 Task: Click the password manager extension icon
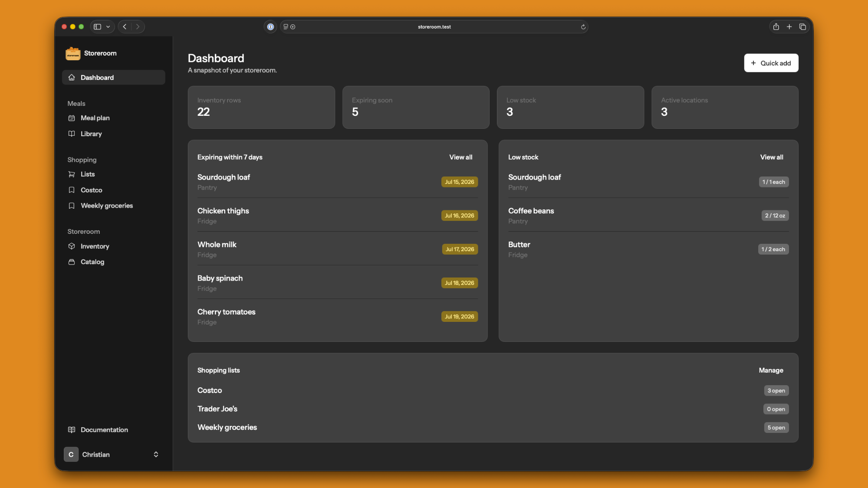[x=270, y=26]
